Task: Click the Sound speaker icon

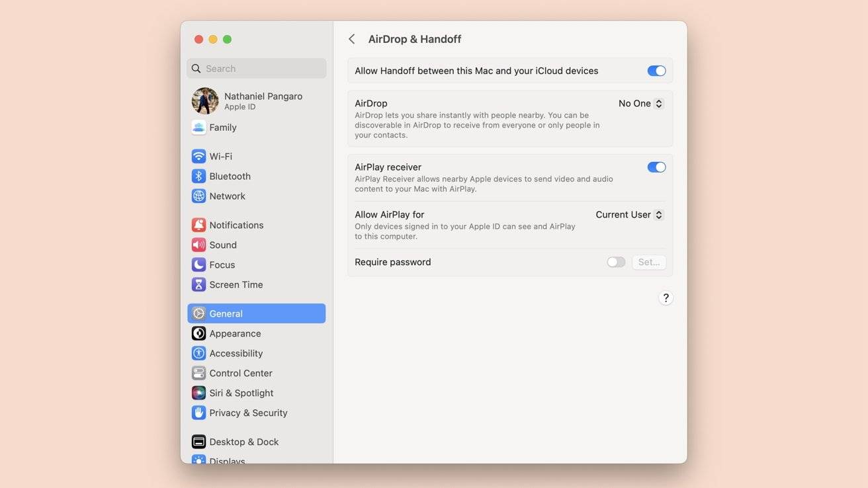Action: point(198,245)
